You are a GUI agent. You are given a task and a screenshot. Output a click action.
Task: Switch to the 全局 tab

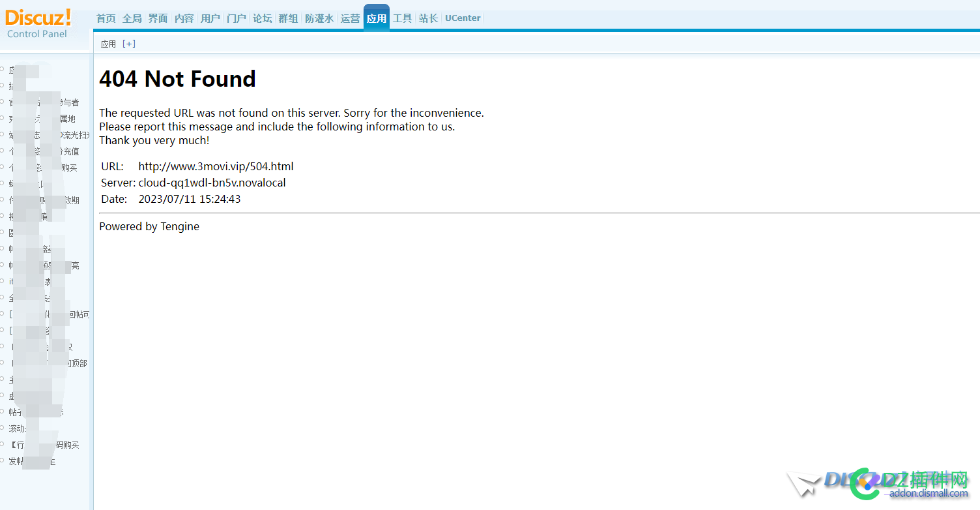132,18
